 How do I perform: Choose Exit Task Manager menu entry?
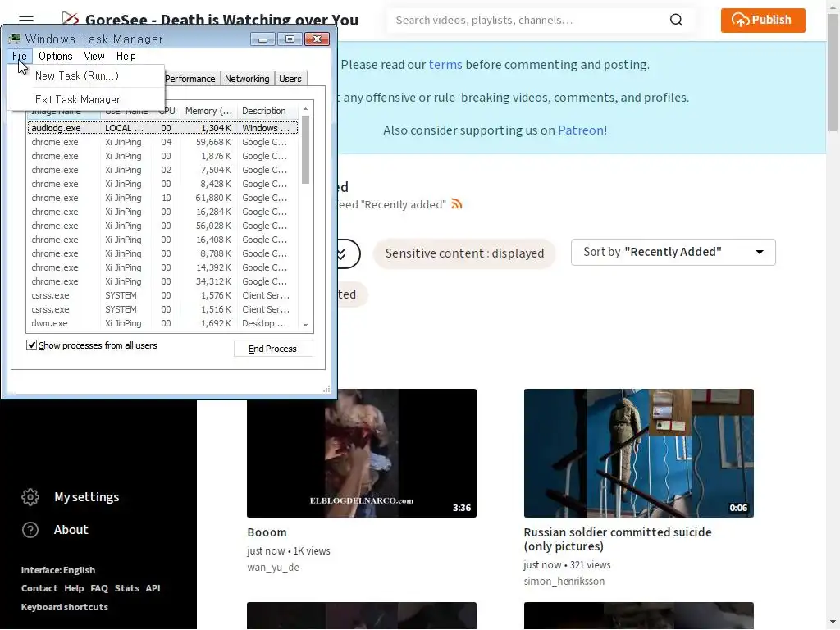[77, 99]
